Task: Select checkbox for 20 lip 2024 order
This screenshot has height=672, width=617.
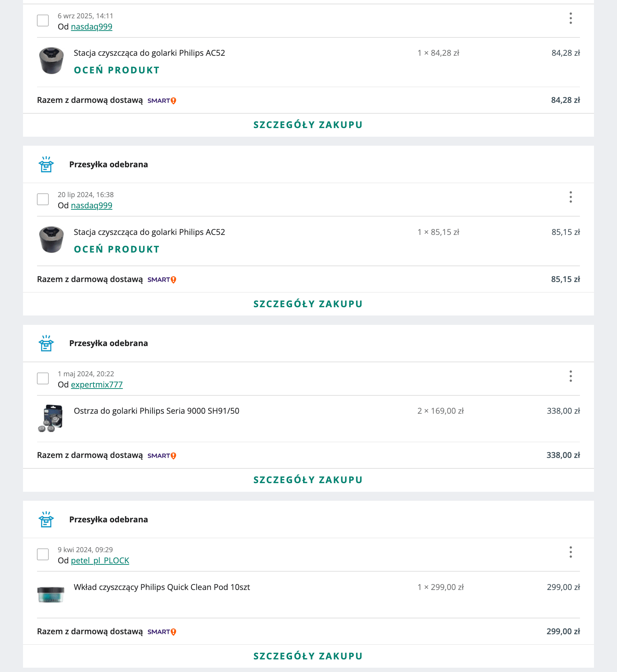Action: click(x=43, y=199)
